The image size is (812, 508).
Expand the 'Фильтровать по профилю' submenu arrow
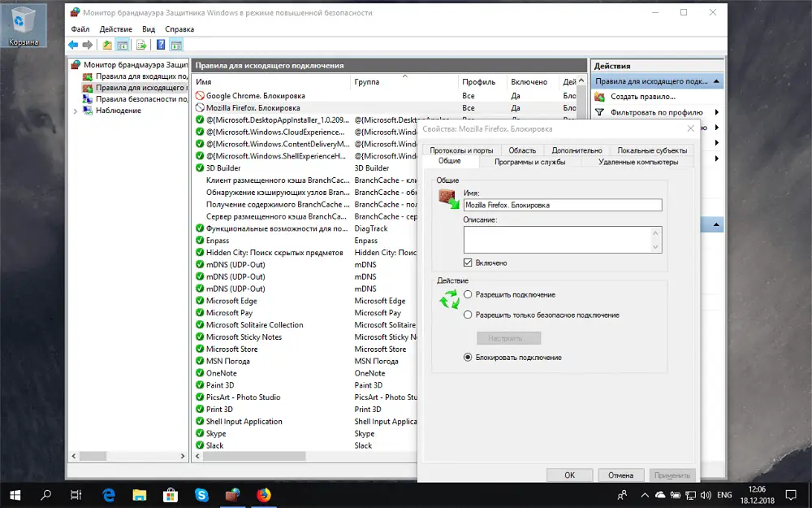coord(716,112)
